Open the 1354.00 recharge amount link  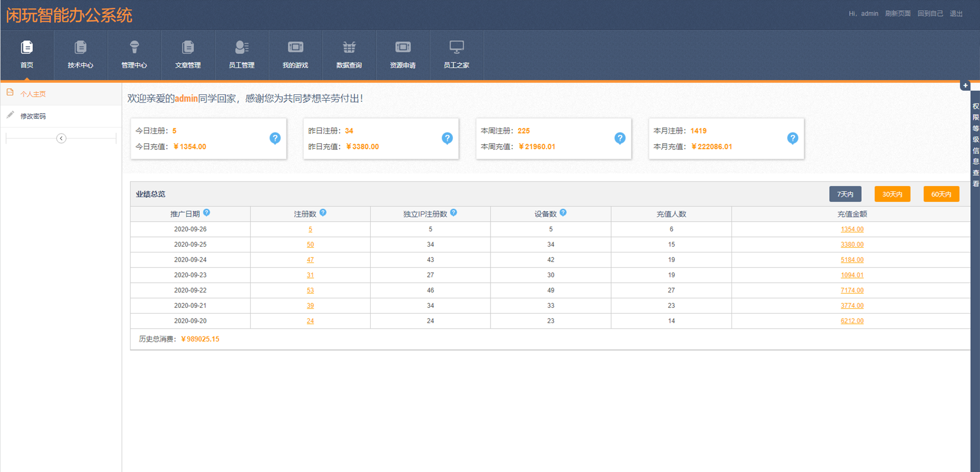click(852, 229)
